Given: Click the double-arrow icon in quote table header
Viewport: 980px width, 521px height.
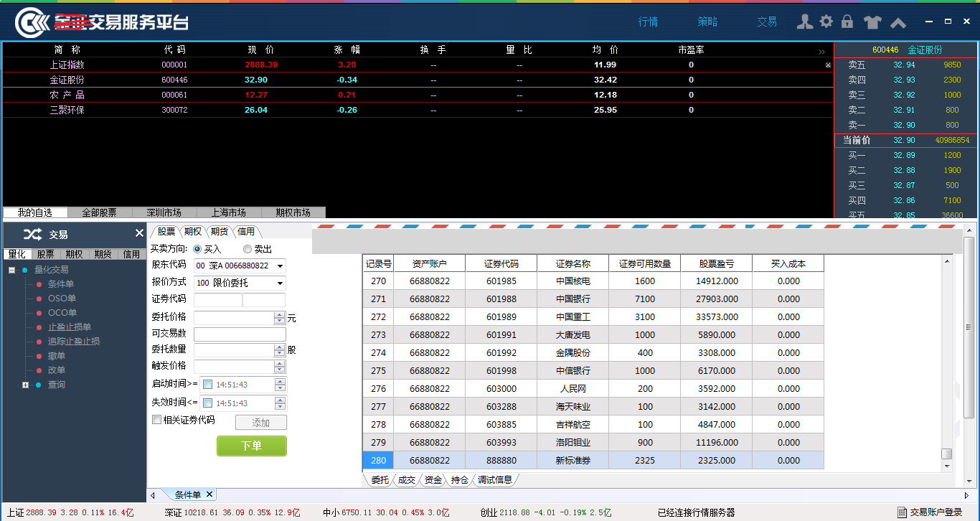Looking at the screenshot, I should click(x=821, y=52).
